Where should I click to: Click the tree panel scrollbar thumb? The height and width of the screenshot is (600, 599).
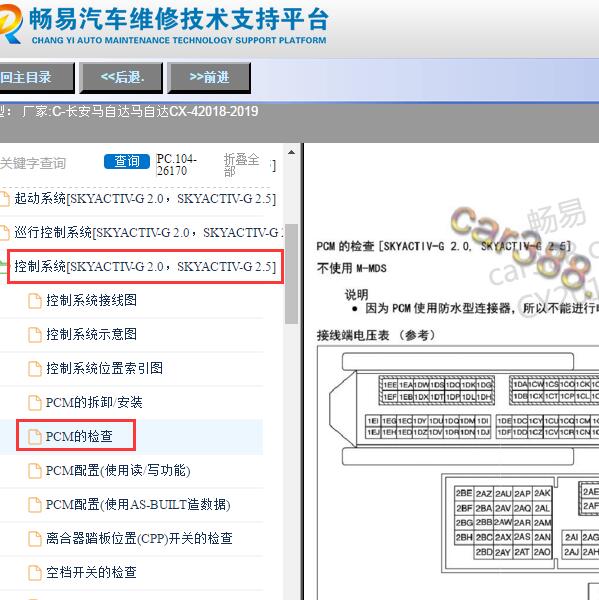291,274
